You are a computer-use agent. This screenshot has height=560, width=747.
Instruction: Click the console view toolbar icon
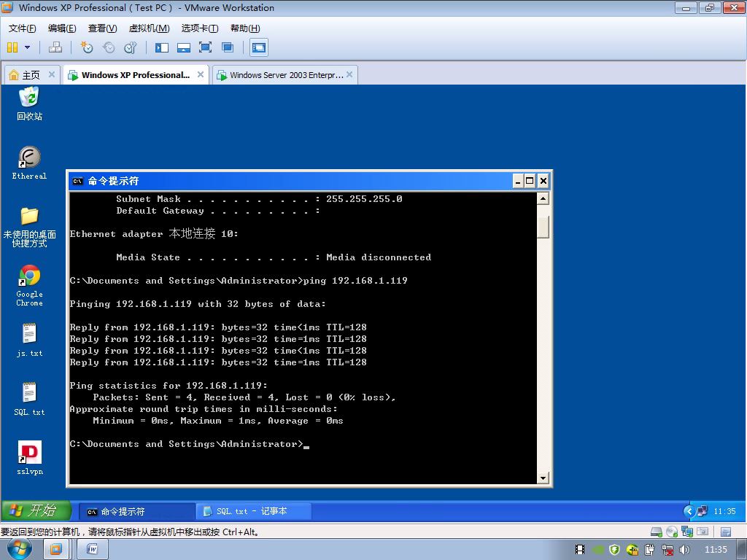(x=259, y=47)
